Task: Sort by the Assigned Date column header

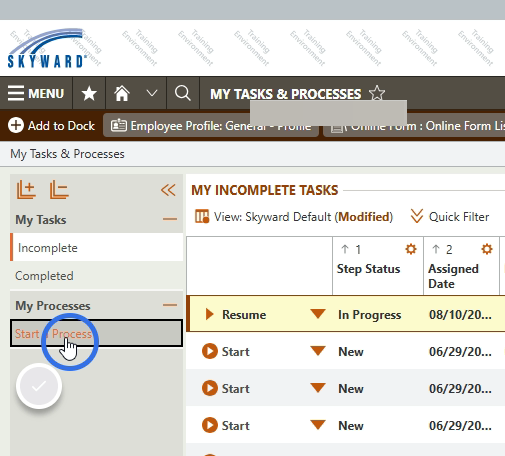Action: [453, 276]
